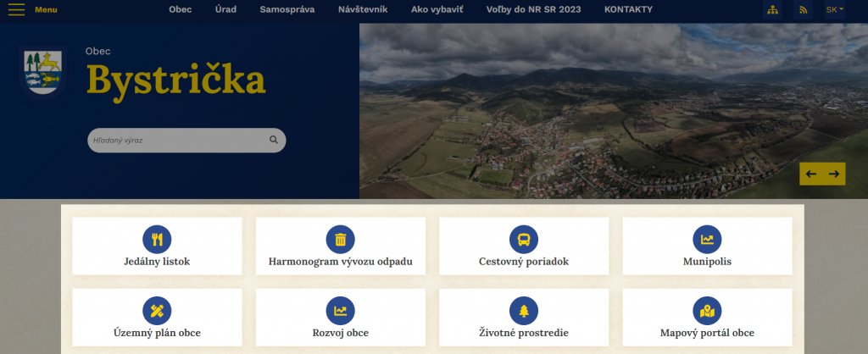The image size is (868, 354).
Task: Click the Munipolis chart icon
Action: tap(707, 240)
